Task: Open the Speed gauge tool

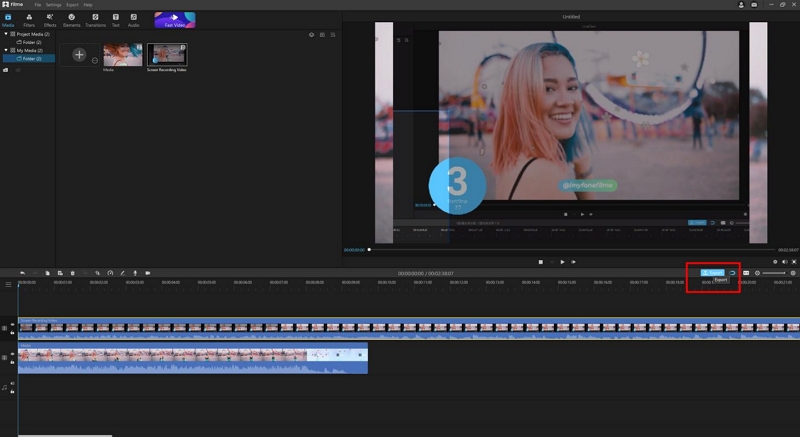Action: tap(110, 273)
